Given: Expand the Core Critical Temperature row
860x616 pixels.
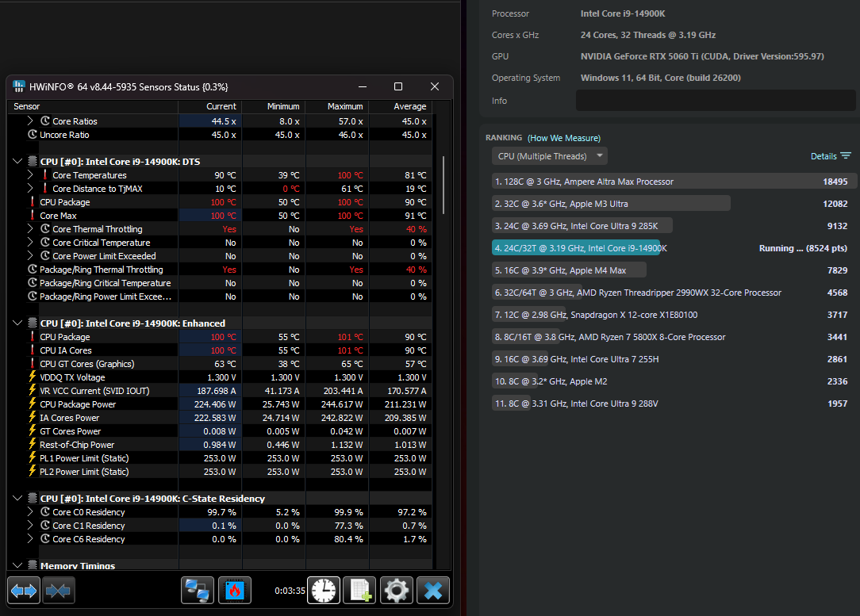Looking at the screenshot, I should (x=30, y=243).
